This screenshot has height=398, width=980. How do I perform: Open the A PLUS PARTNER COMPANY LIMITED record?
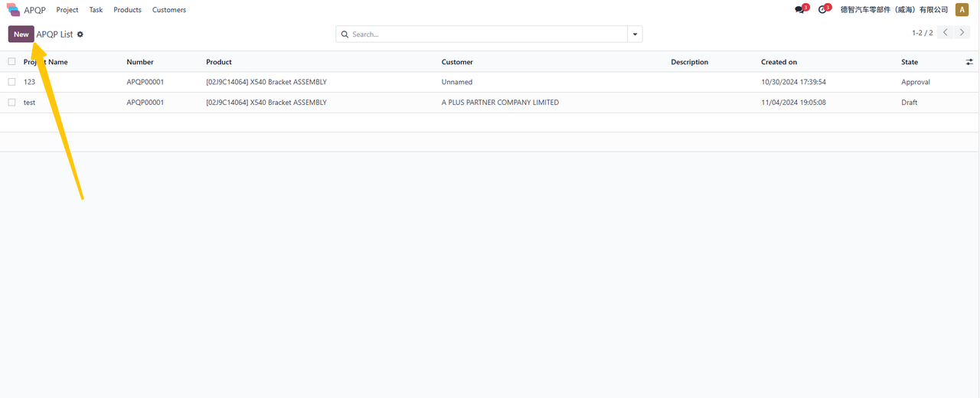500,103
